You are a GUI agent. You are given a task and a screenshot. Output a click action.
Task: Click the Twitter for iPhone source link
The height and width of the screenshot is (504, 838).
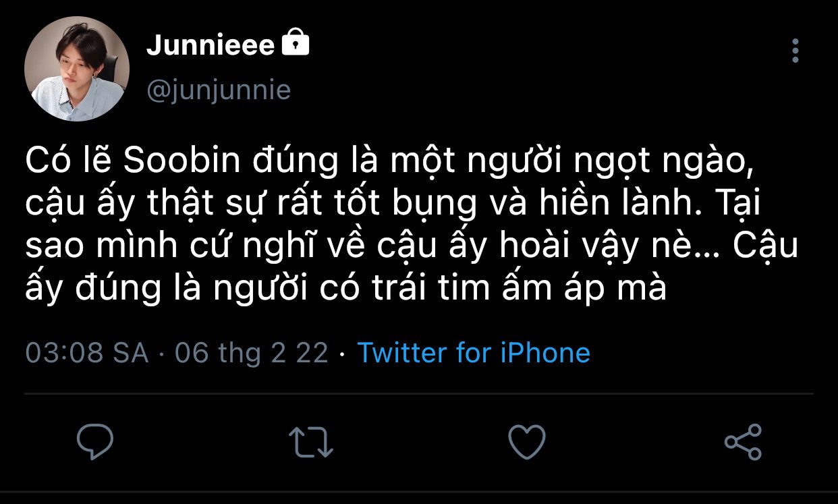(x=473, y=353)
